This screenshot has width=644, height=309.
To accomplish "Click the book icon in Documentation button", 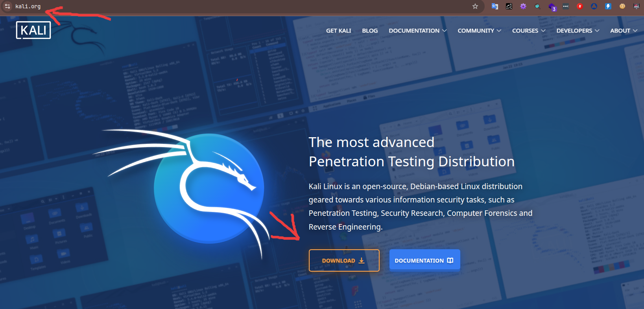I will (x=450, y=261).
